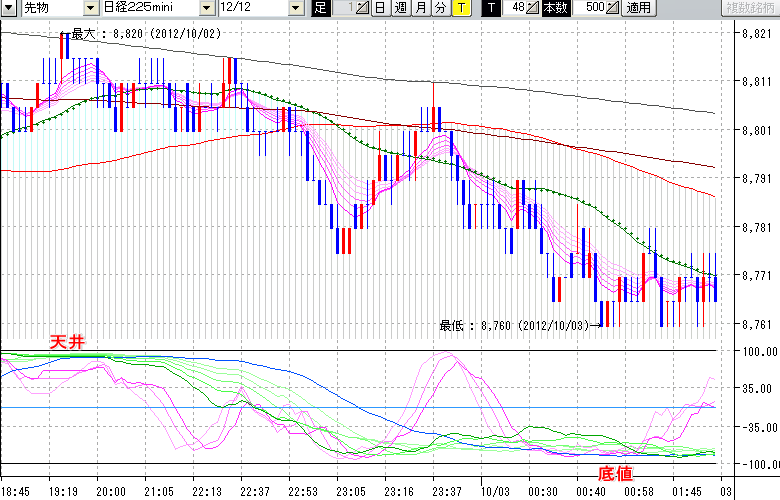
Task: Expand the 日経225mini symbol dropdown
Action: [x=207, y=8]
